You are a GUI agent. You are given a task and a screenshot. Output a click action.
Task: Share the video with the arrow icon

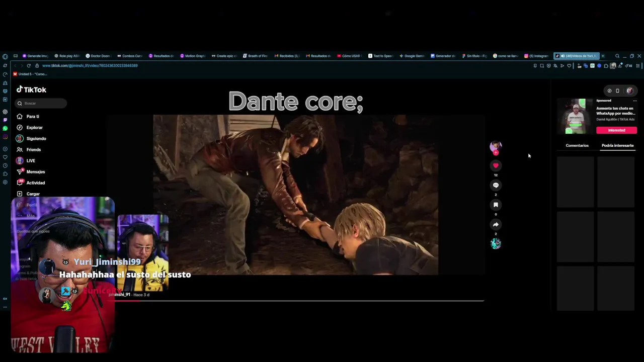(496, 224)
